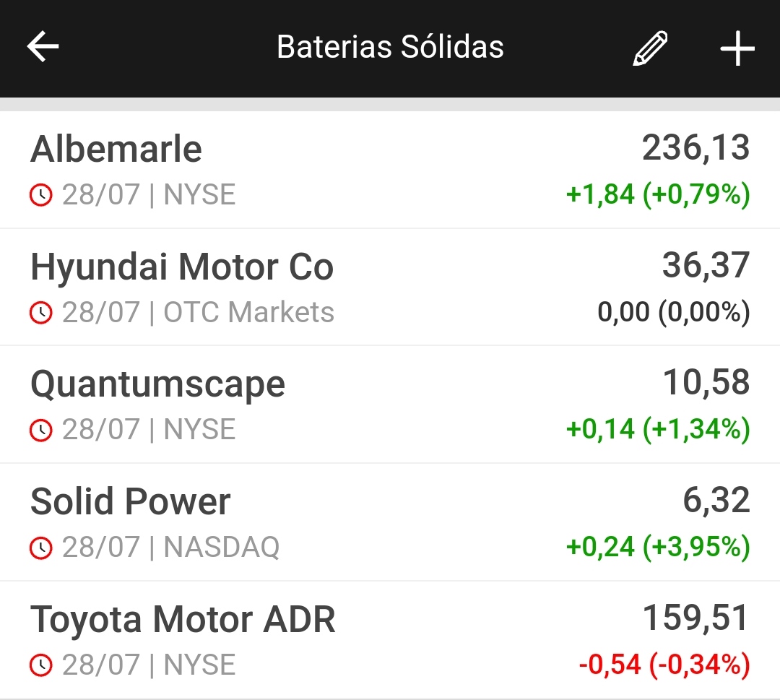Tap the 28/07 | NASDAQ label

[x=170, y=548]
